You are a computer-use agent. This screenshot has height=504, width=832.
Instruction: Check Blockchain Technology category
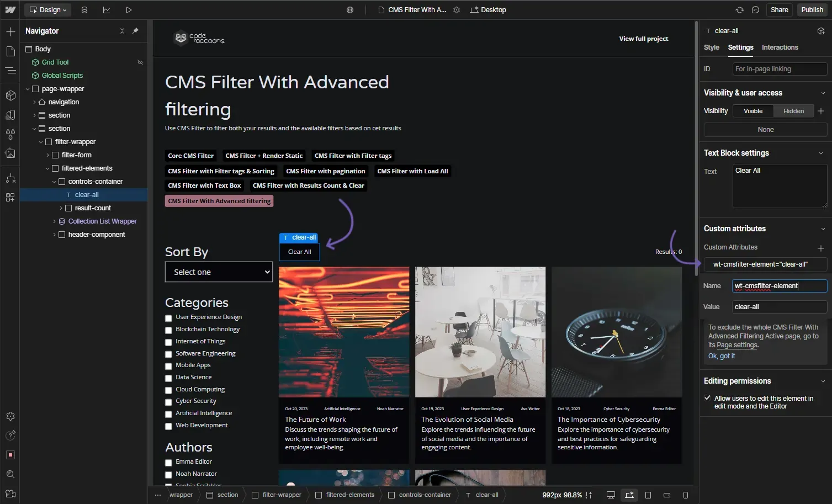click(168, 330)
